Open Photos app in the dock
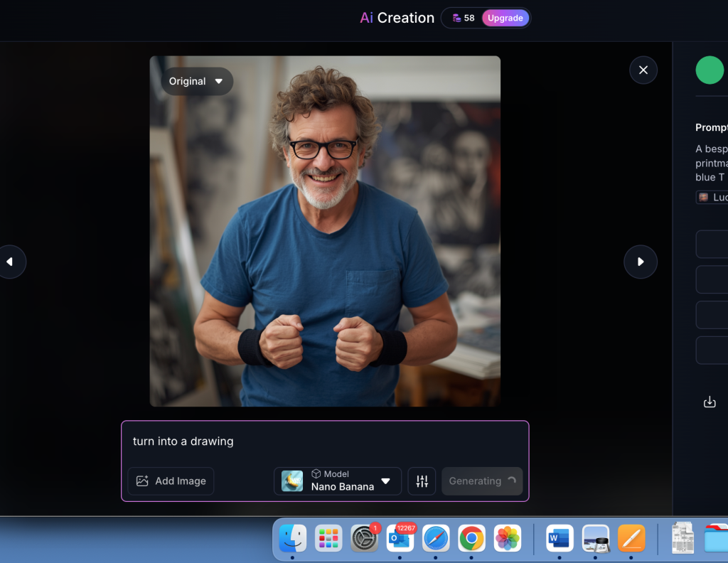728x563 pixels. coord(508,538)
